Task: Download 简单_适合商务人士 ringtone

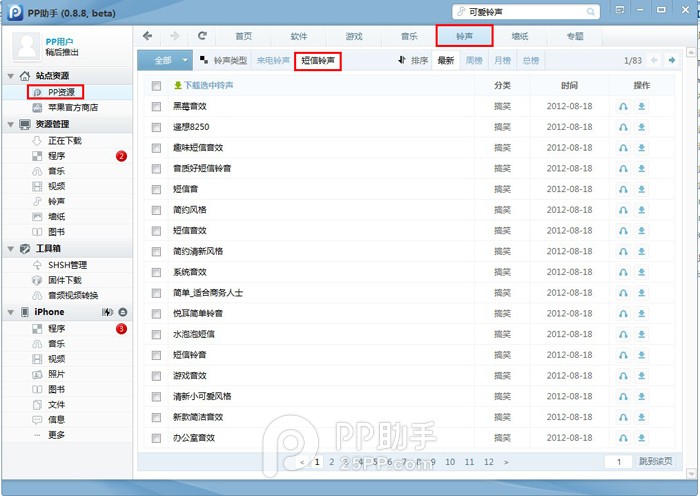Action: coord(642,293)
